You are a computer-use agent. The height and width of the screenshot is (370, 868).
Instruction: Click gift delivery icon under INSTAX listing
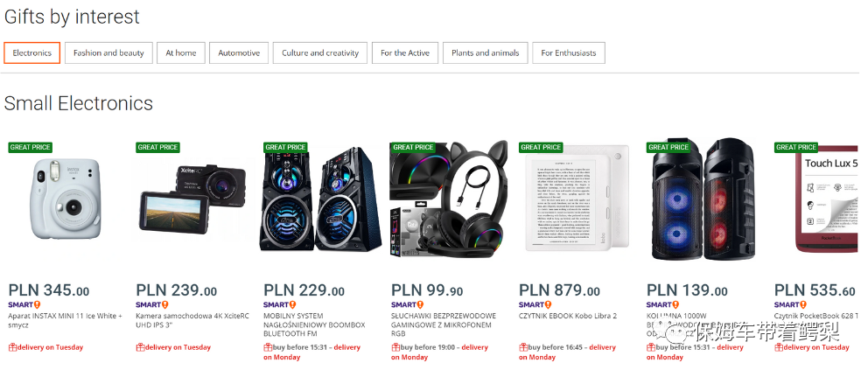[x=13, y=347]
